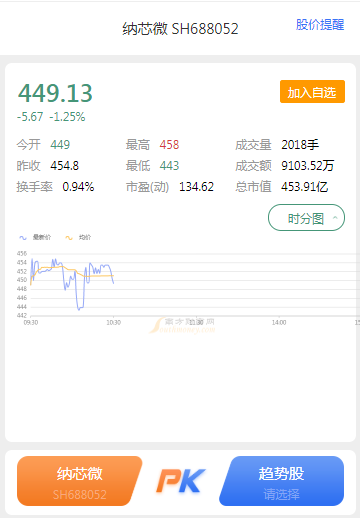
Task: Toggle the average price legend line icon
Action: [69, 238]
